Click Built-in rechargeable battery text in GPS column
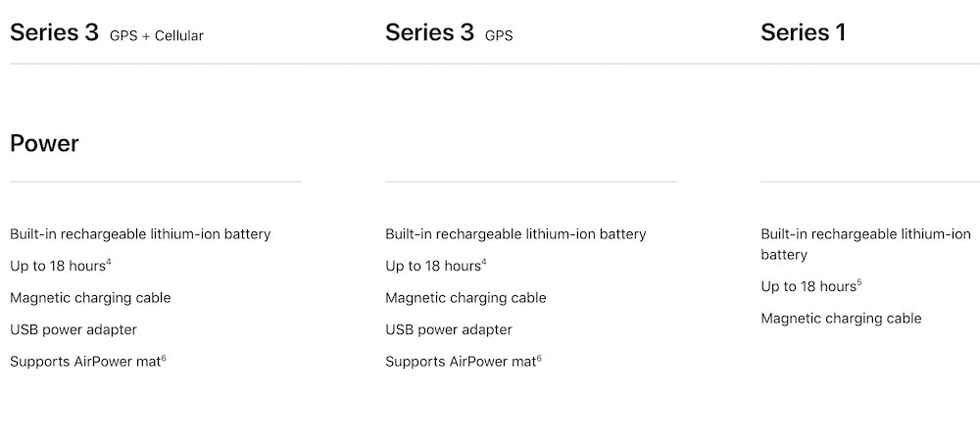 pyautogui.click(x=515, y=234)
